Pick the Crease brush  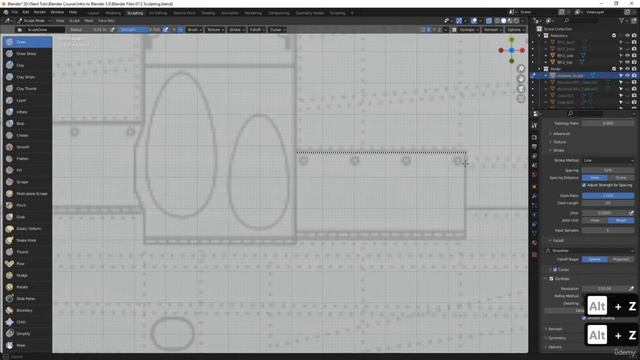tap(27, 135)
